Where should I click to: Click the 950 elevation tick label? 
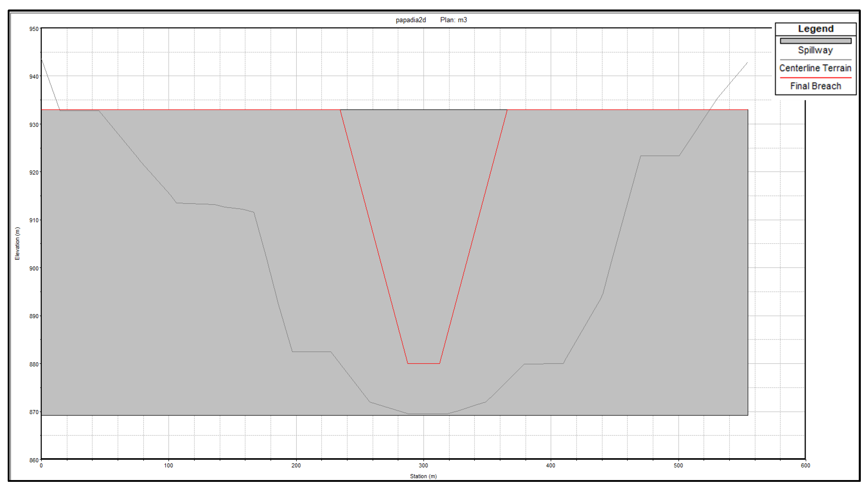pyautogui.click(x=34, y=29)
